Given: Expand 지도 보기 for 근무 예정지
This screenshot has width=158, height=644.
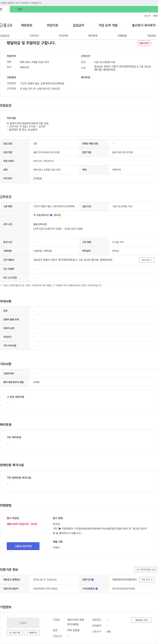Looking at the screenshot, I should click(x=147, y=260).
